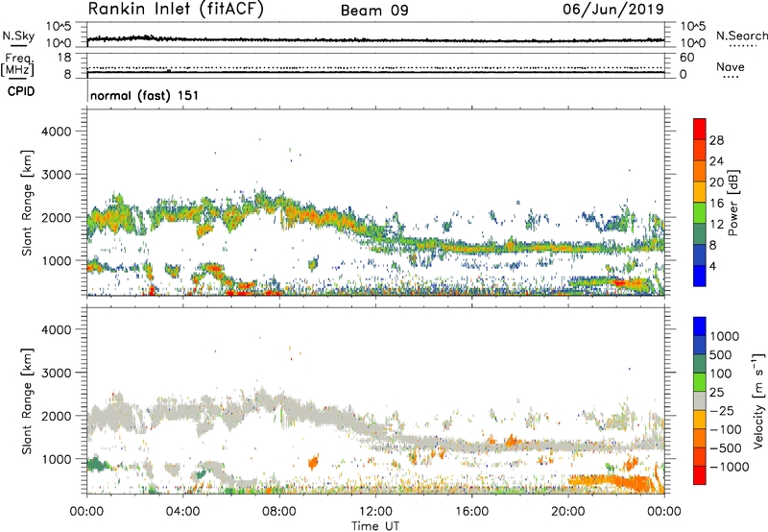Pick the blue bottom segment of power colorbar
The image size is (768, 532).
(700, 276)
